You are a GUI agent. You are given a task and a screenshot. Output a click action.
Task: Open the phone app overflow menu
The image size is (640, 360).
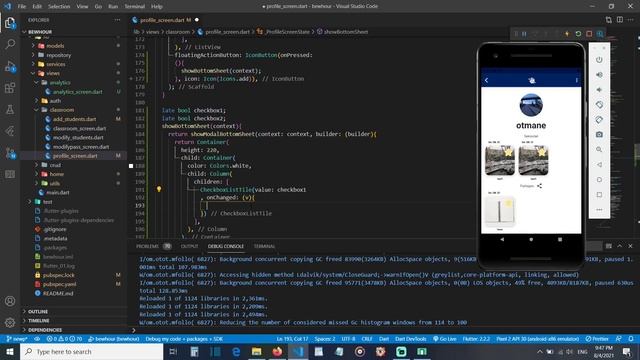coord(576,80)
